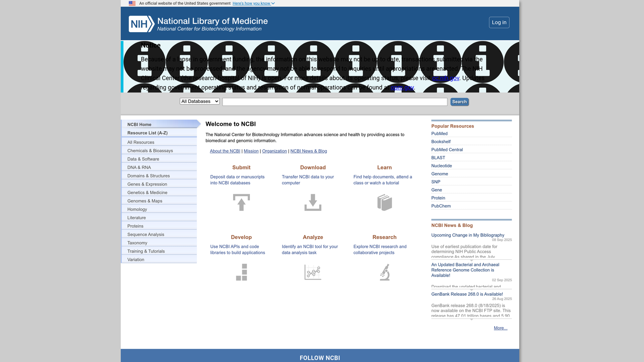Click the Log in button

pyautogui.click(x=499, y=23)
